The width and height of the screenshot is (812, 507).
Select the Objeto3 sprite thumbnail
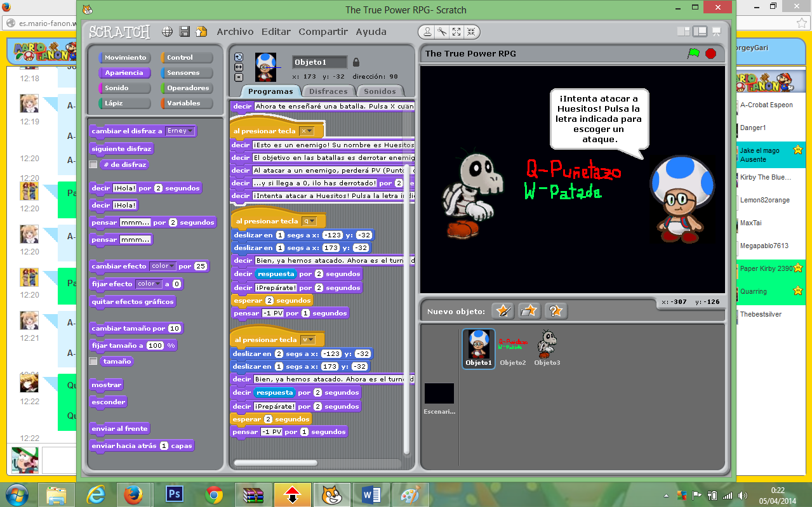(x=547, y=348)
